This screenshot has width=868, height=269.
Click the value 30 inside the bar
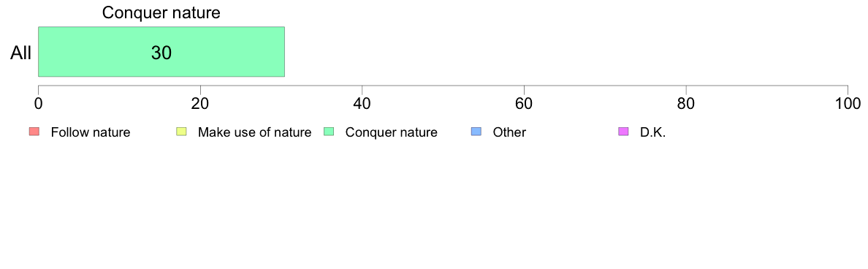161,53
